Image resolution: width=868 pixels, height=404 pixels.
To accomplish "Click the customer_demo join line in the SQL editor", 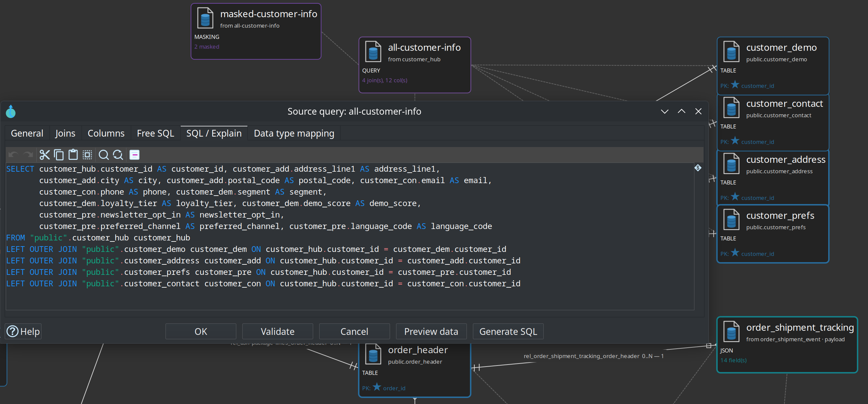I will 256,249.
